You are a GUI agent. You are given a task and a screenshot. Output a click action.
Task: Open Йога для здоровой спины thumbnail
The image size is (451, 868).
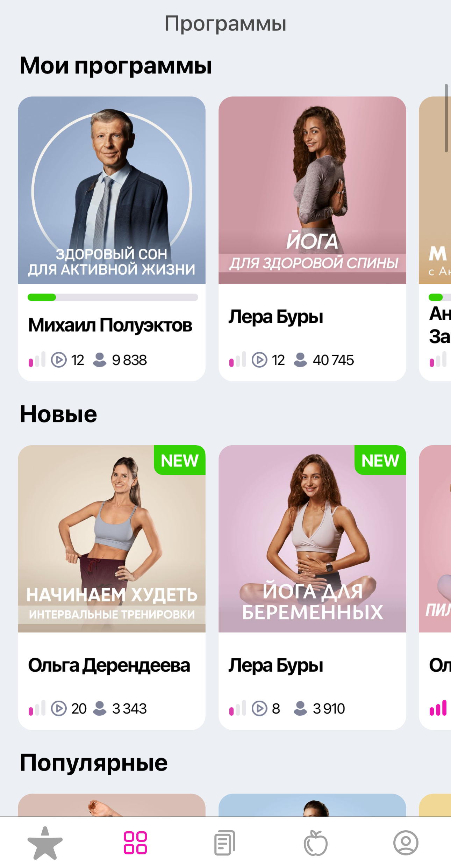pyautogui.click(x=312, y=190)
